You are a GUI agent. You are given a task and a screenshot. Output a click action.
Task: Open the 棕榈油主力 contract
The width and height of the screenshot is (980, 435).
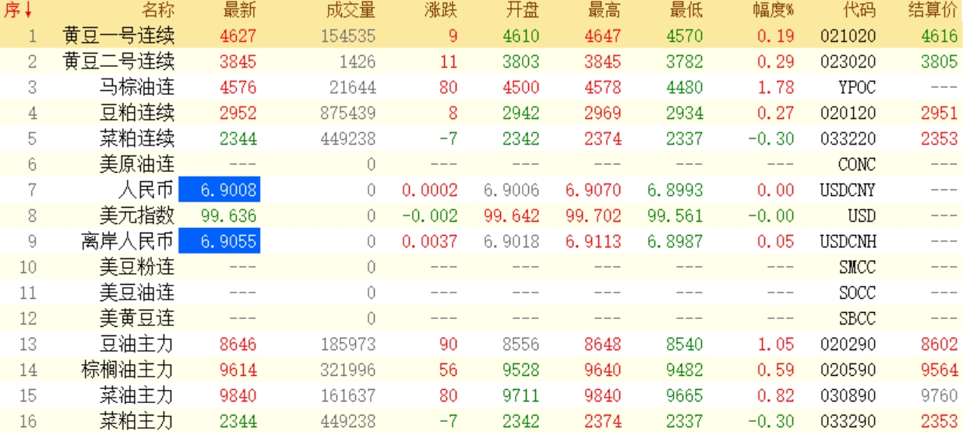coord(128,370)
